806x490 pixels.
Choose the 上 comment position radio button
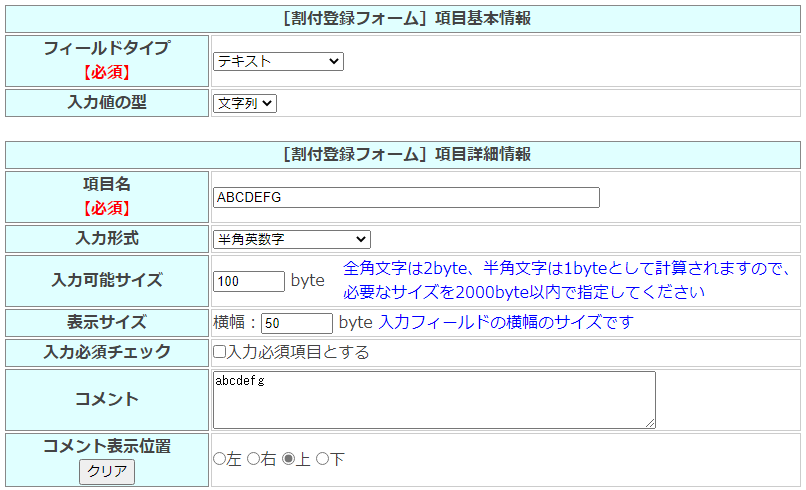pos(289,459)
